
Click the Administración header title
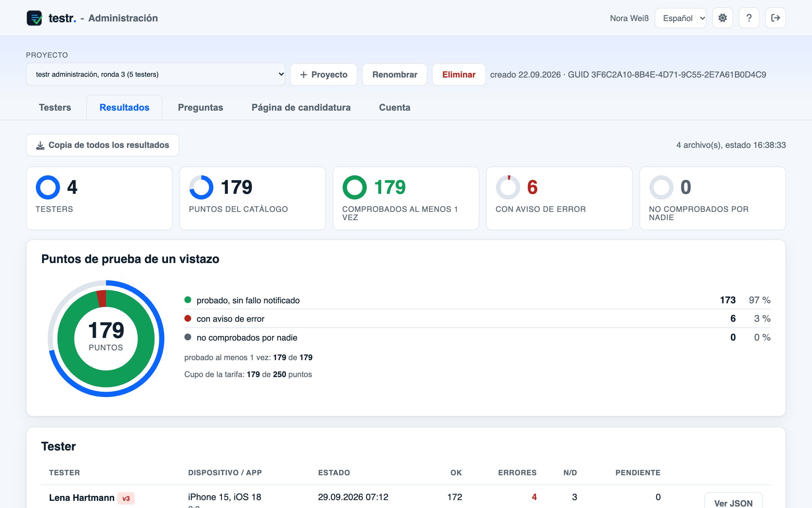(x=123, y=18)
